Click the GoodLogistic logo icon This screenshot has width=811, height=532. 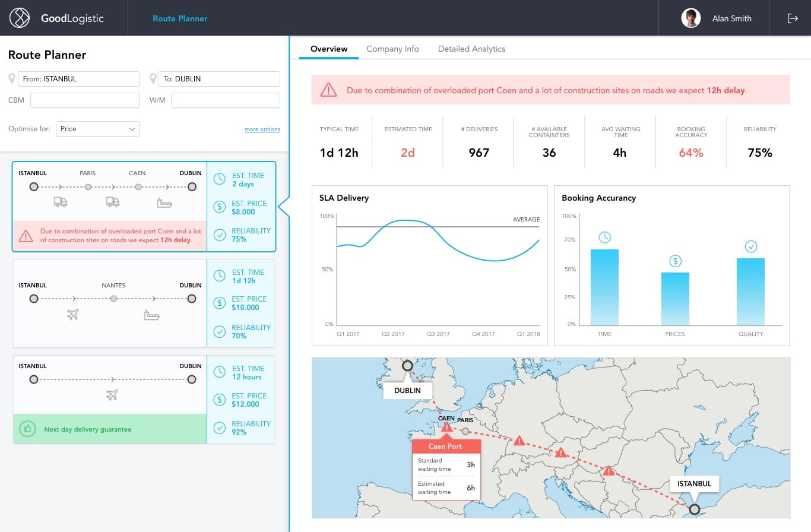pos(20,18)
